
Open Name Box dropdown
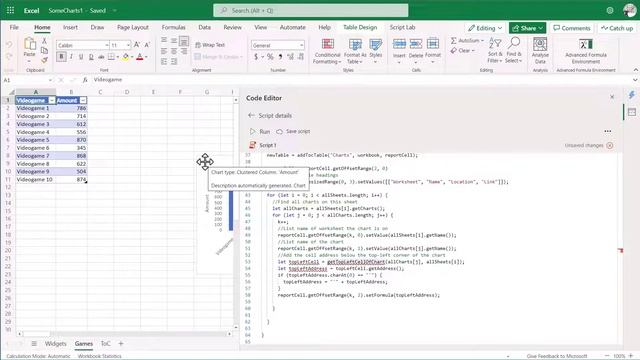point(50,80)
